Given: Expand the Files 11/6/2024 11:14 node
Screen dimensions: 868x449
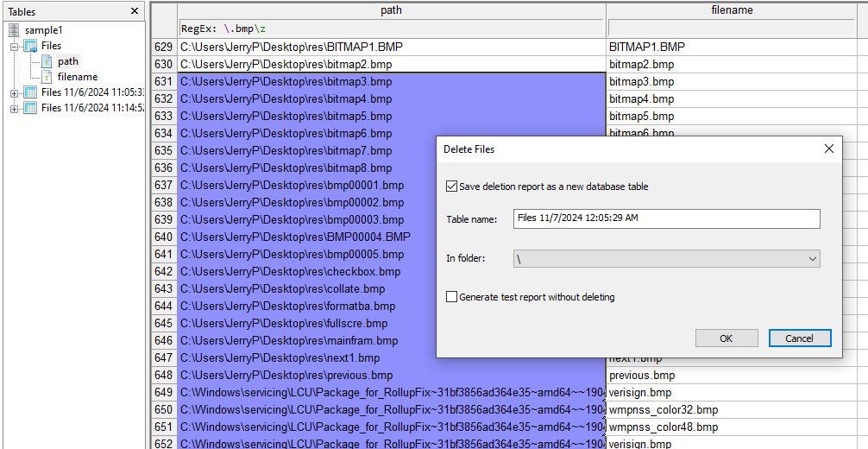Looking at the screenshot, I should pos(15,109).
